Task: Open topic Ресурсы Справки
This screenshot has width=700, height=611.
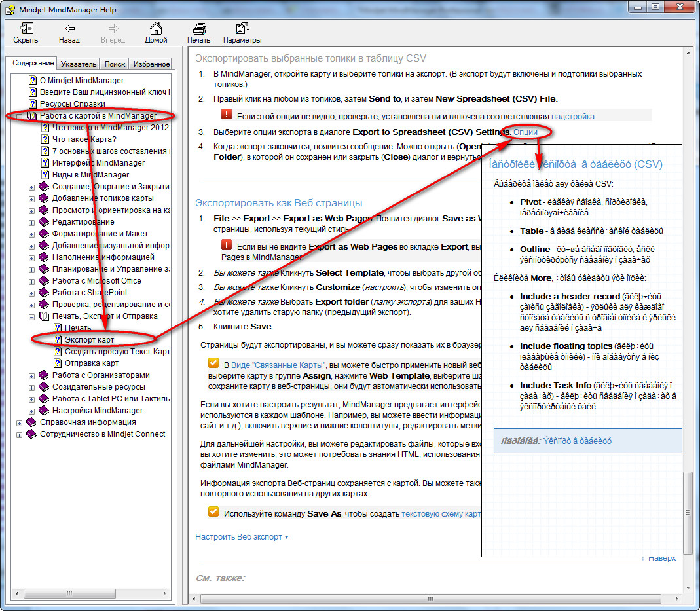Action: coord(72,104)
